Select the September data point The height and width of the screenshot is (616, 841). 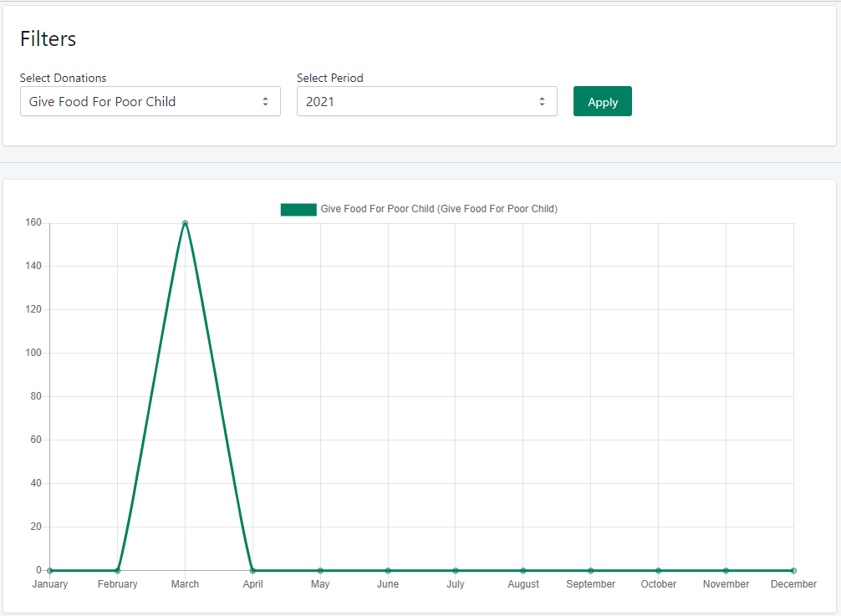(590, 570)
